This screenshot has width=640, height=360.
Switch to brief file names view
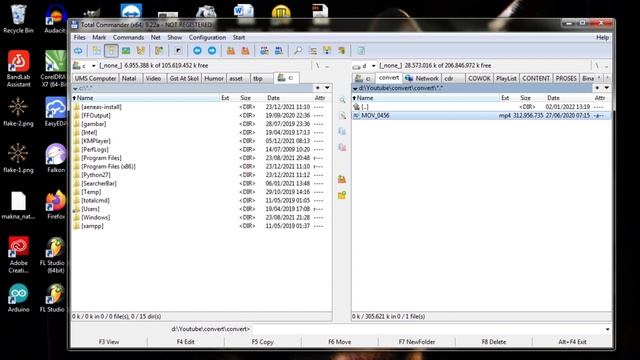tap(96, 51)
